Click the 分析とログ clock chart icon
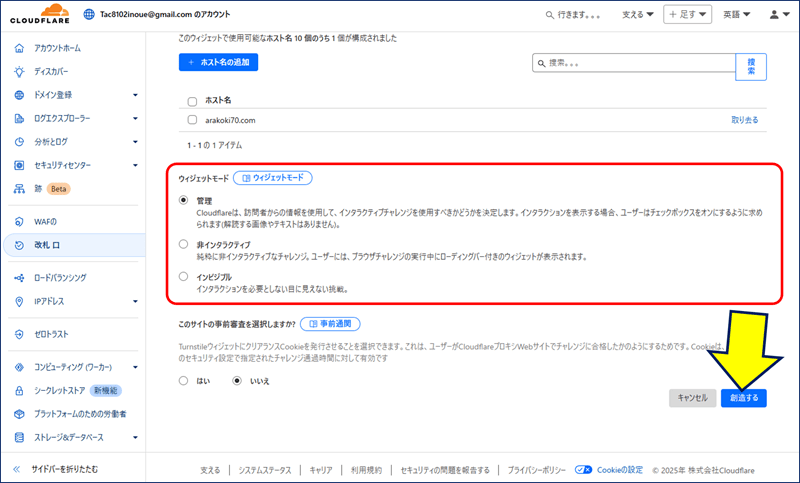Image resolution: width=800 pixels, height=483 pixels. (x=19, y=142)
